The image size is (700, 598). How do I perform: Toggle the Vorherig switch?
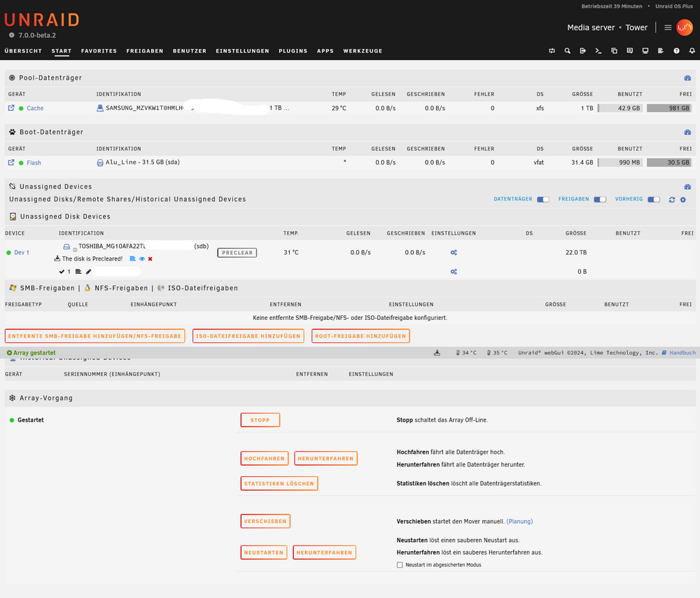point(654,200)
